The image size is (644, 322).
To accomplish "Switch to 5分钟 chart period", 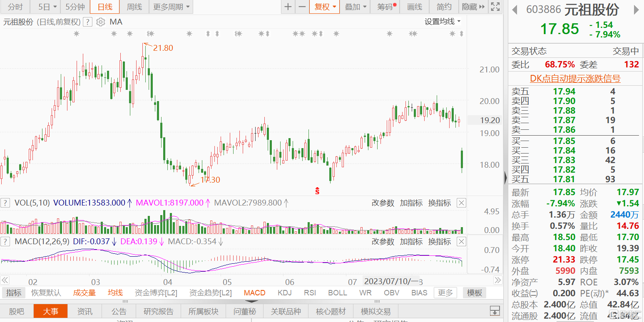I will point(75,7).
